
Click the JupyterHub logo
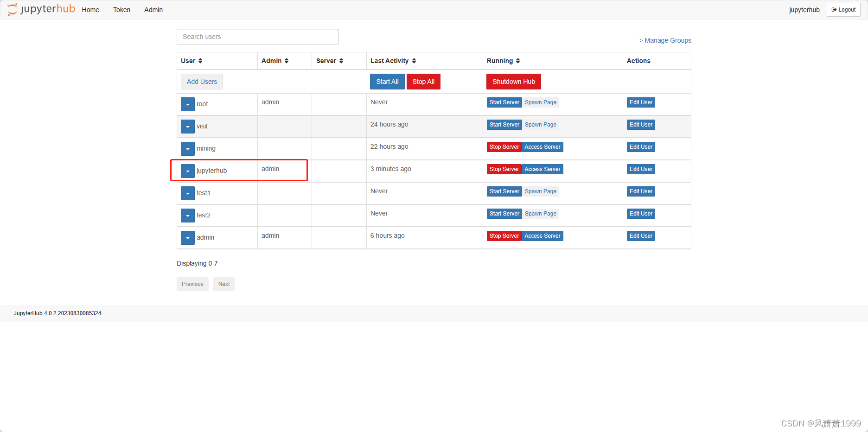click(41, 9)
